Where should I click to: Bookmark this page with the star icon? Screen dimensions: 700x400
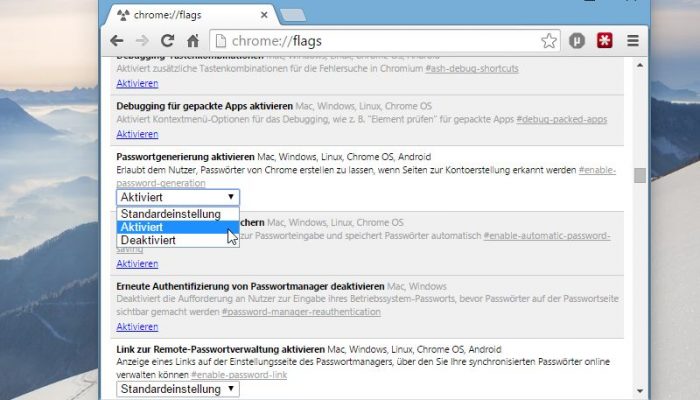(x=549, y=41)
